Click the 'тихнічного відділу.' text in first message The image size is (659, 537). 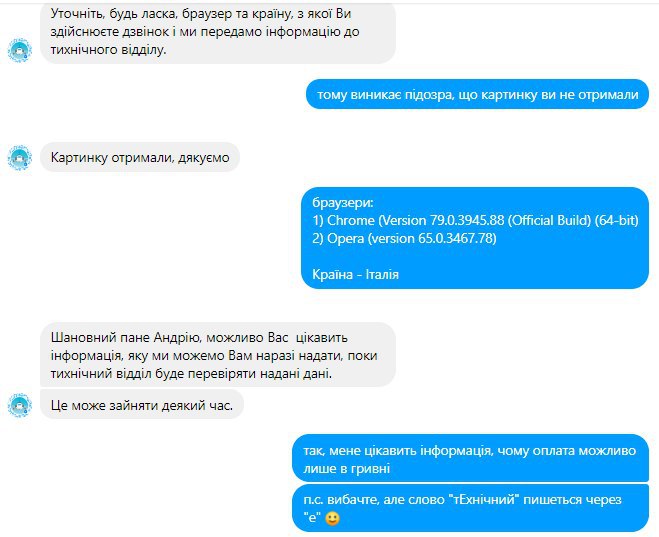(x=108, y=50)
